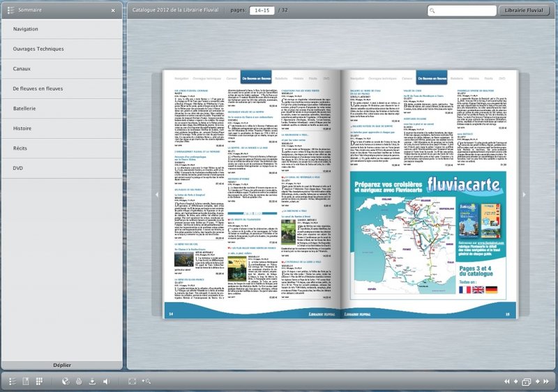Start the automatic slideshow playback
This screenshot has width=558, height=392.
point(527,382)
